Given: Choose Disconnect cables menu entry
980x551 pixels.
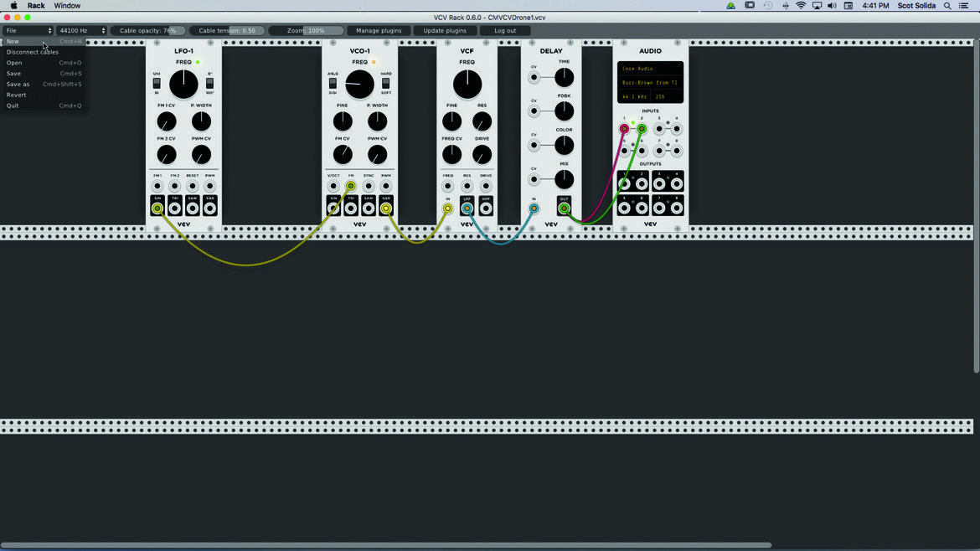Looking at the screenshot, I should 44,52.
